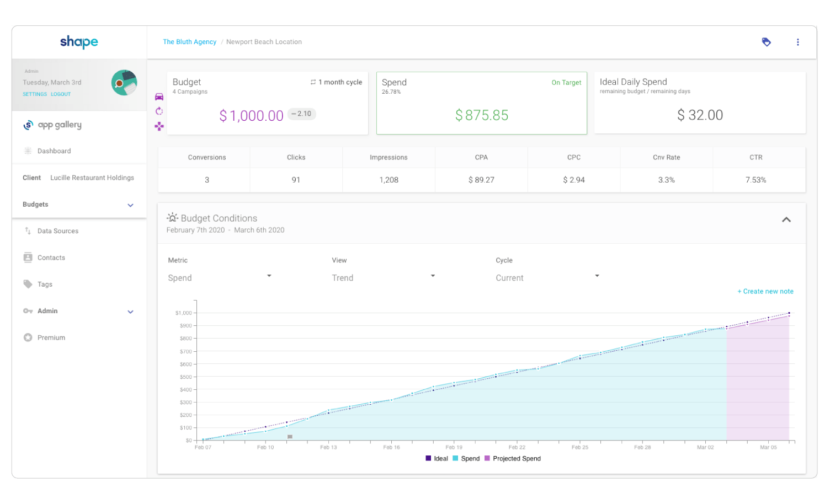Open the tags icon in top bar
Image resolution: width=830 pixels, height=504 pixels.
pos(766,42)
